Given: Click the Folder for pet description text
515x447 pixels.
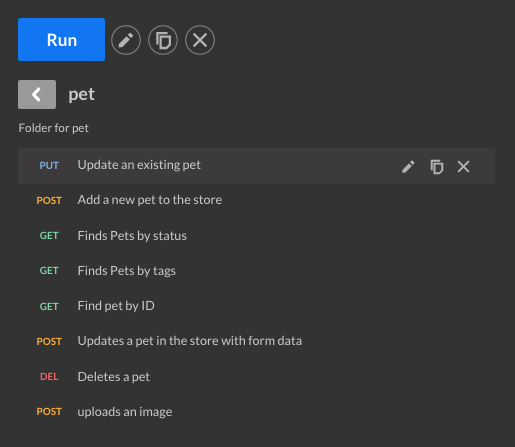Looking at the screenshot, I should (x=54, y=128).
